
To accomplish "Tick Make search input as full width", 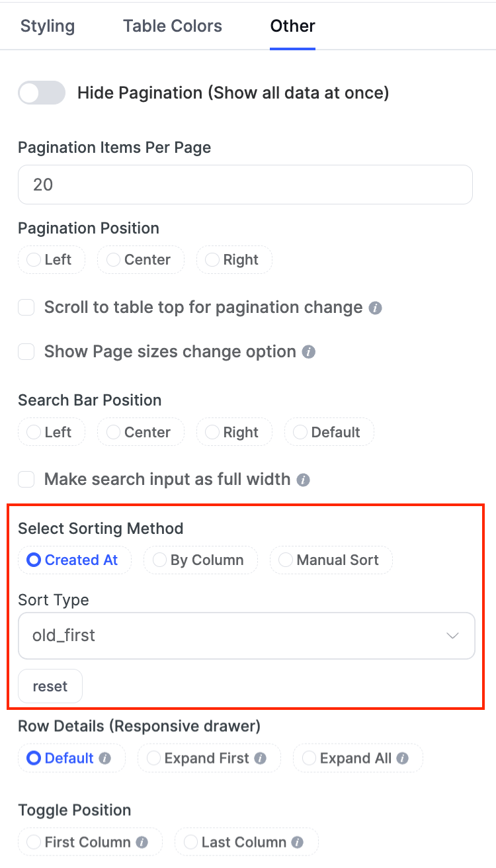I will (x=26, y=479).
